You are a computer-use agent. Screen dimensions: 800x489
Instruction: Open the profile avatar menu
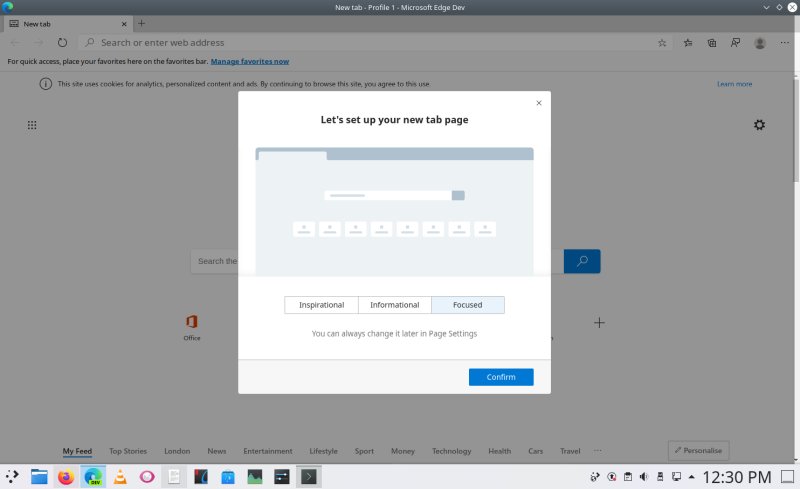click(x=760, y=43)
